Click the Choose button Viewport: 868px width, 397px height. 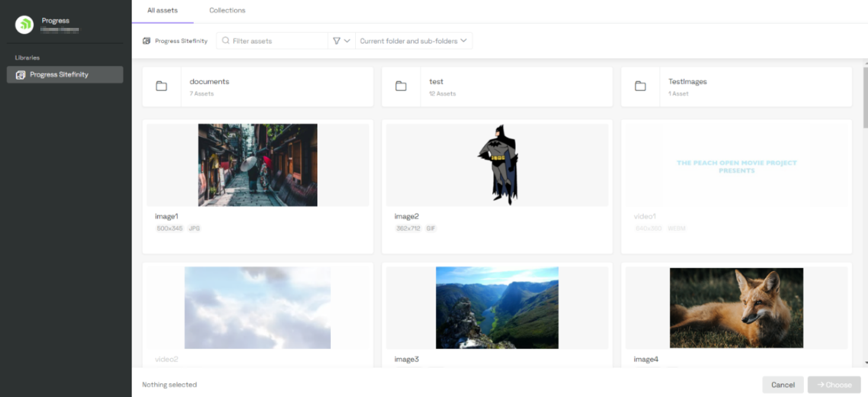coord(834,385)
